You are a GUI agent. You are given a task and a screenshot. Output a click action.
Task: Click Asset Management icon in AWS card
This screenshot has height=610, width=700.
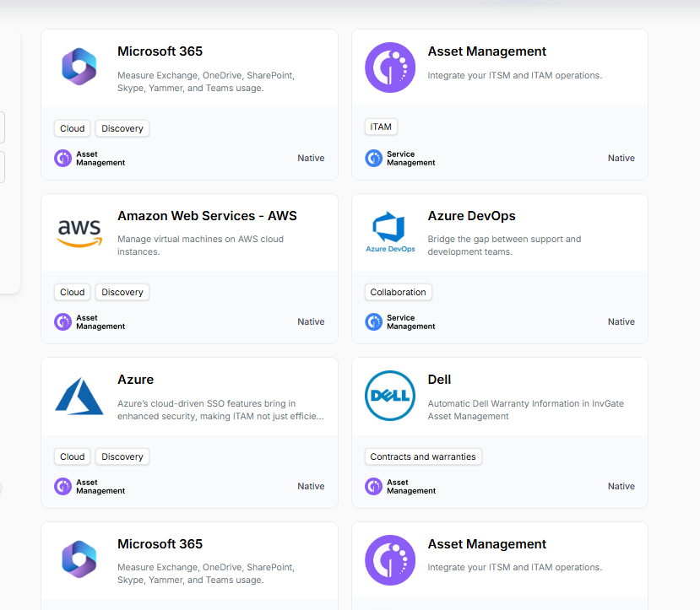tap(63, 322)
